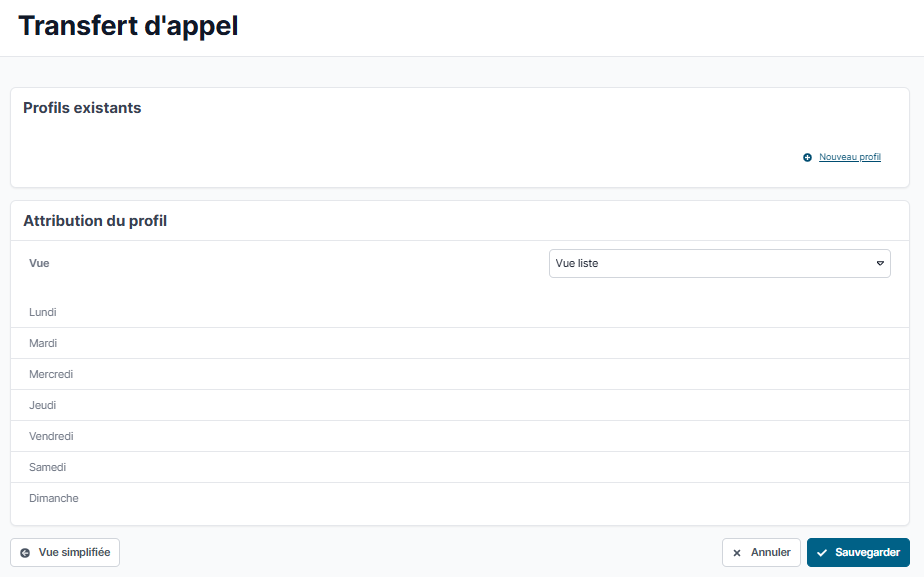Select the Dimanche row
Image resolution: width=924 pixels, height=577 pixels.
[54, 498]
